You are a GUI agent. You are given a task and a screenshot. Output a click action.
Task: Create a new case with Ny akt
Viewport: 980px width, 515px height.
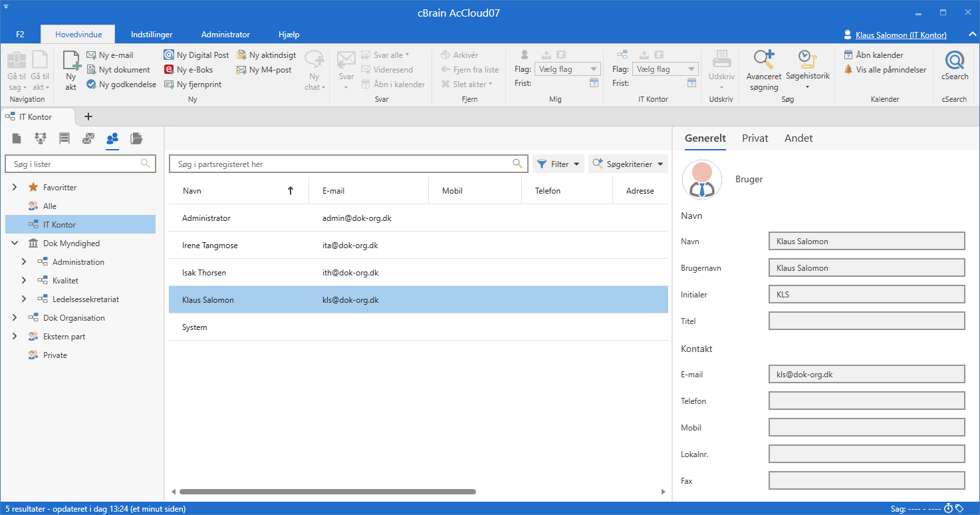[71, 70]
